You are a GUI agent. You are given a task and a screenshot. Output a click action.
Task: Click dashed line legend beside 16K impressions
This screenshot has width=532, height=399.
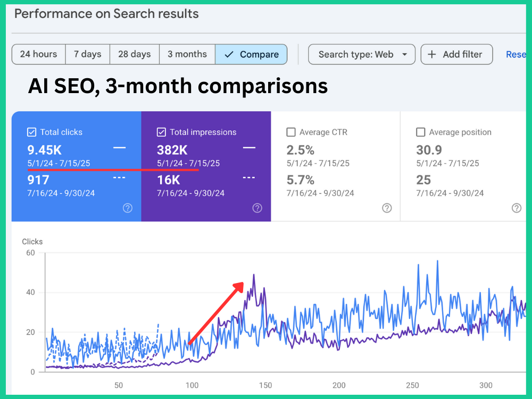[x=249, y=177]
